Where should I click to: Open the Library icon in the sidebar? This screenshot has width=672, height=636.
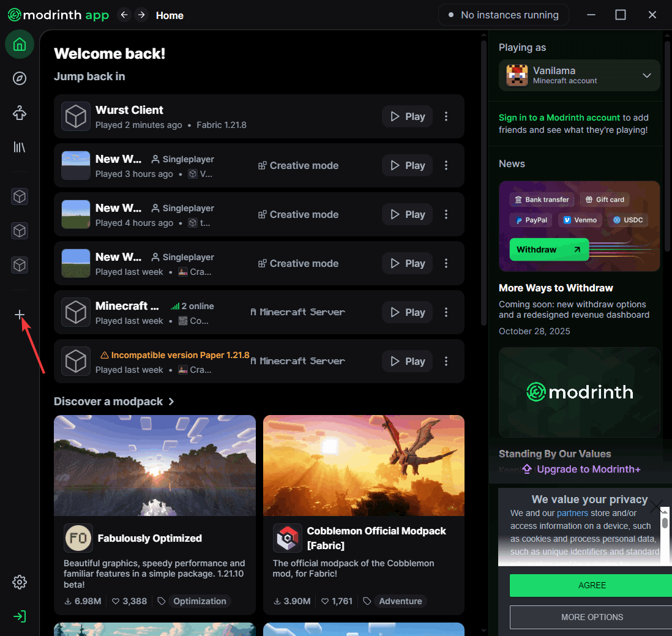point(19,147)
